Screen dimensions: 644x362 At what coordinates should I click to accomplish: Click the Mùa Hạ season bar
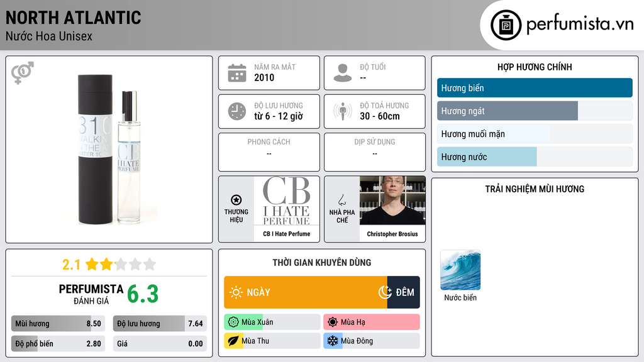[371, 322]
